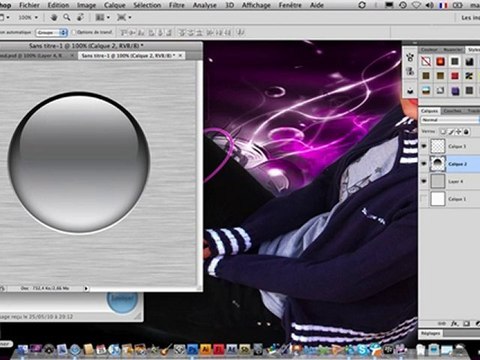Apply the sky sunset style swatch

tap(426, 90)
